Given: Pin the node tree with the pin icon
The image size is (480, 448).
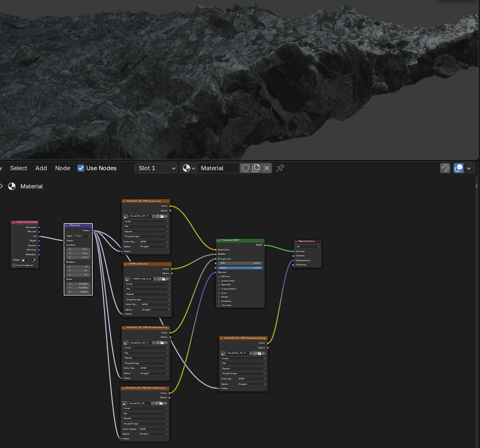Looking at the screenshot, I should click(x=280, y=168).
